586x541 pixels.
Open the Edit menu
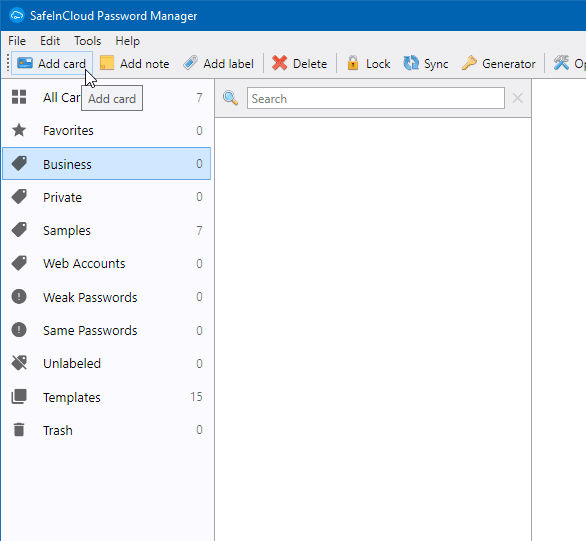(50, 41)
